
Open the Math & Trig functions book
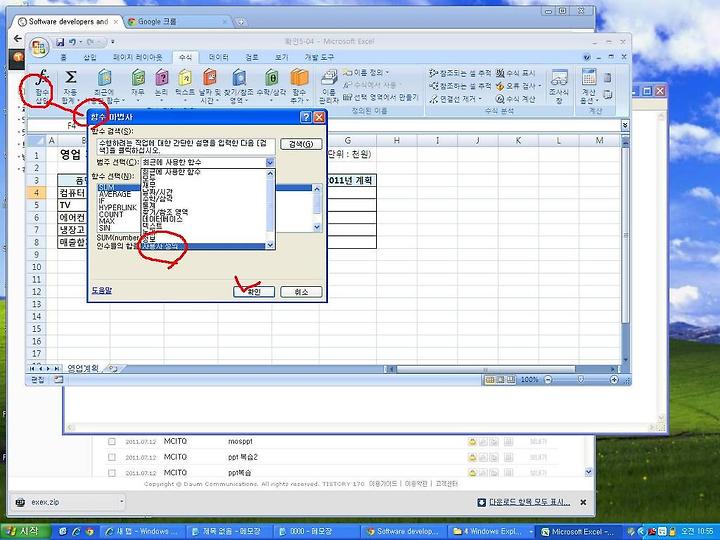pos(271,78)
